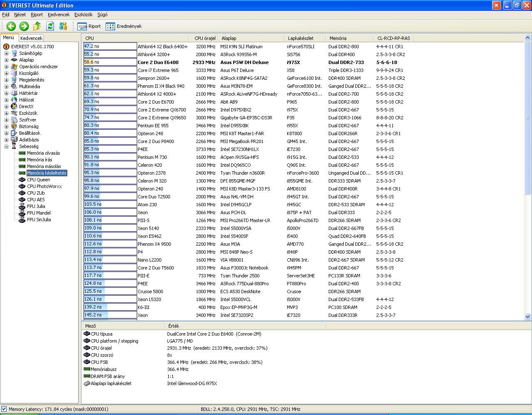
Task: Click the EVEREST v5.01.1700 root icon
Action: [6, 47]
